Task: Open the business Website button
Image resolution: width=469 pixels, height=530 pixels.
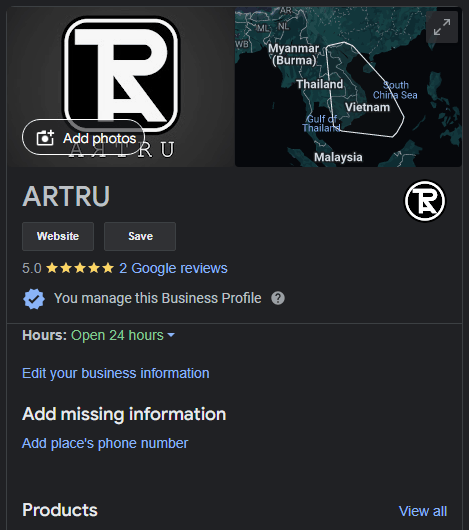Action: (58, 236)
